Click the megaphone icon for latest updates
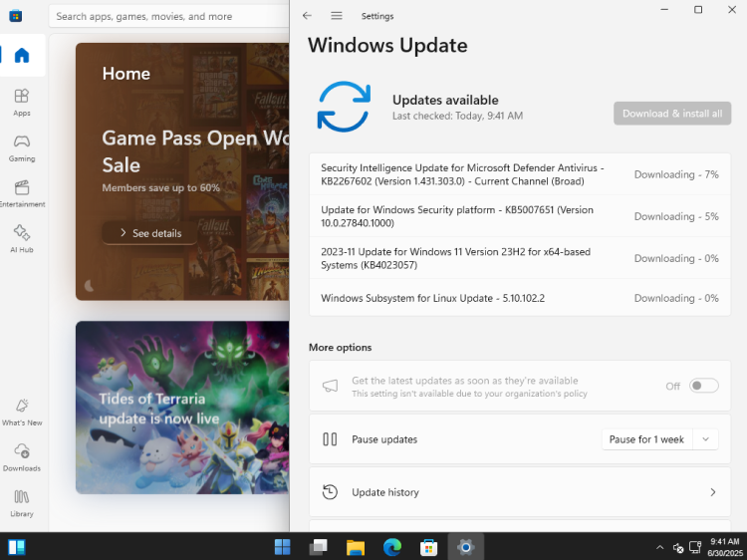The width and height of the screenshot is (747, 560). click(330, 386)
